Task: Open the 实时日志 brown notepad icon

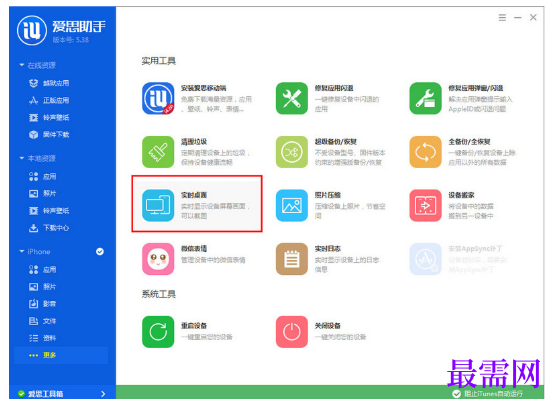Action: (x=292, y=259)
